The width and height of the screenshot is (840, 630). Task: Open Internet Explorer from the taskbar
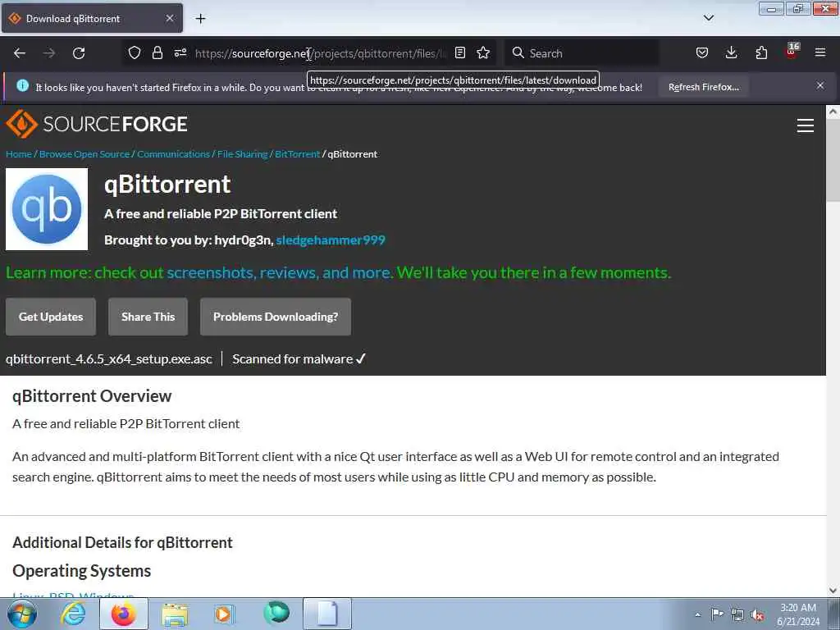pos(73,614)
